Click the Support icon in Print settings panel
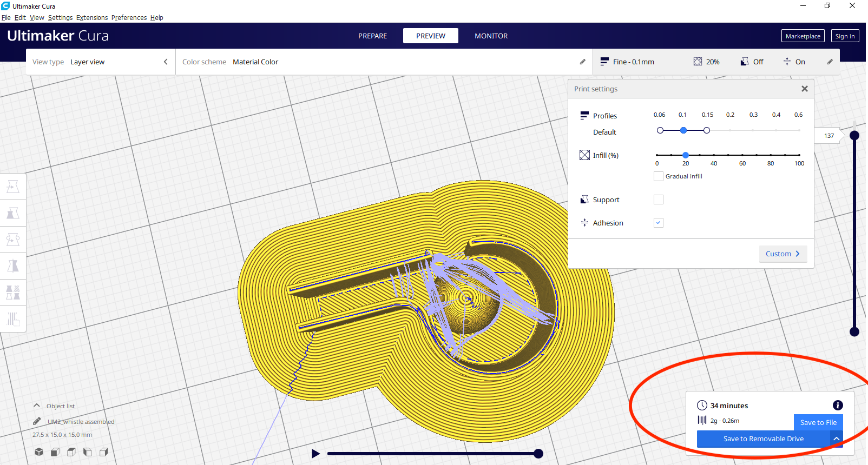 pos(584,200)
